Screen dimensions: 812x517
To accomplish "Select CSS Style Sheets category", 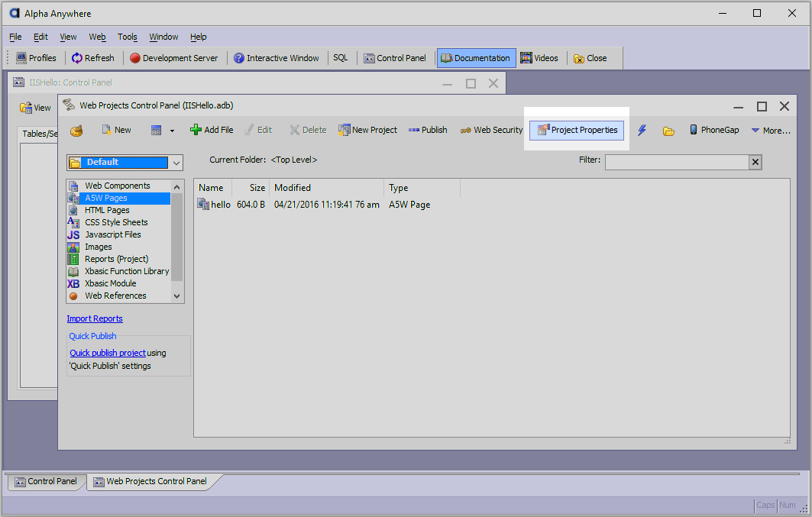I will point(118,222).
